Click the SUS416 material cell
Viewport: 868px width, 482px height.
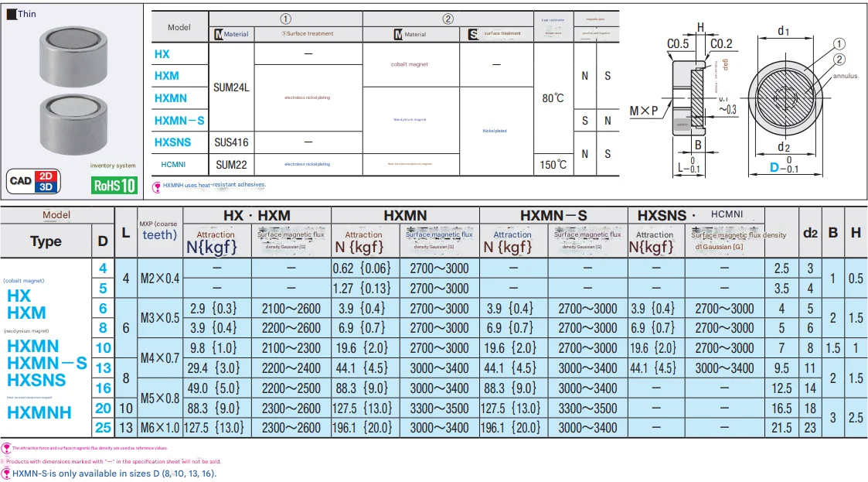point(232,142)
